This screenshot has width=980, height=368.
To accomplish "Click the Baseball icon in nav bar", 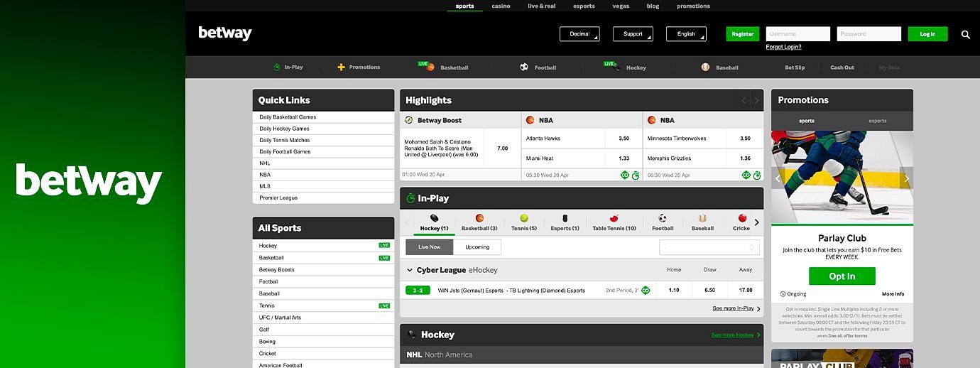I will (705, 67).
